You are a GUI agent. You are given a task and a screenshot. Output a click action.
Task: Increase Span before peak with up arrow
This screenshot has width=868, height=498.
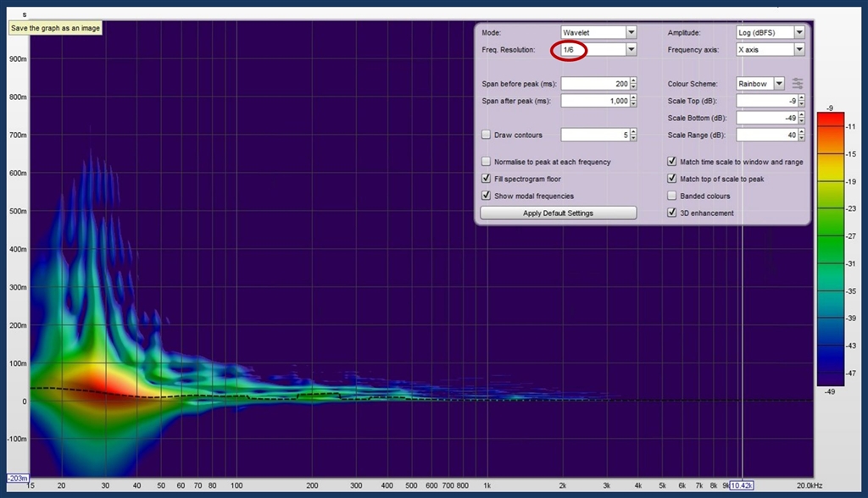click(633, 80)
